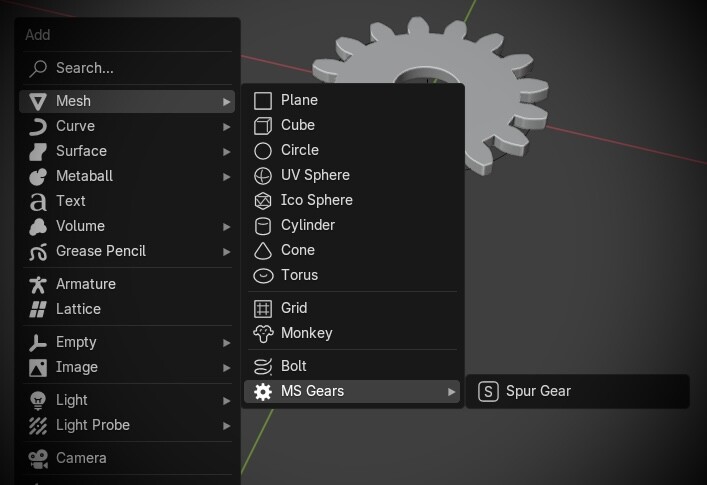Screen dimensions: 707x485
Task: Click the Monkey mesh icon
Action: tap(263, 334)
